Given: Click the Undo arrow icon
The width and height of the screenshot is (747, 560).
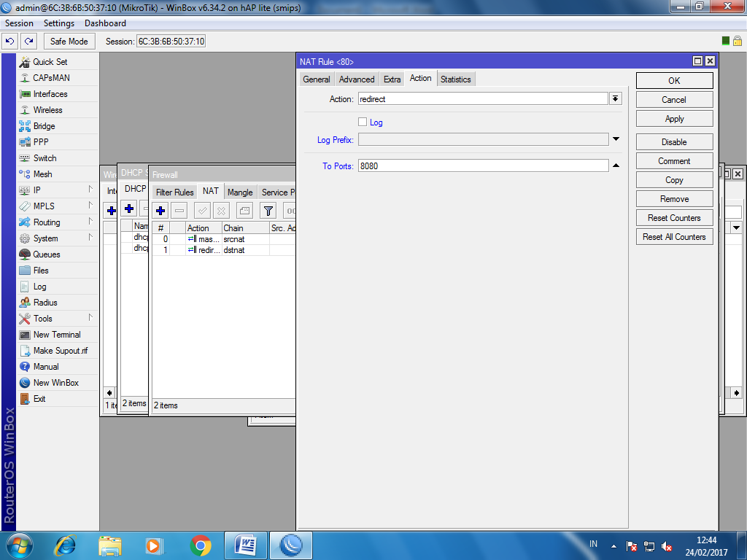Looking at the screenshot, I should (x=10, y=42).
